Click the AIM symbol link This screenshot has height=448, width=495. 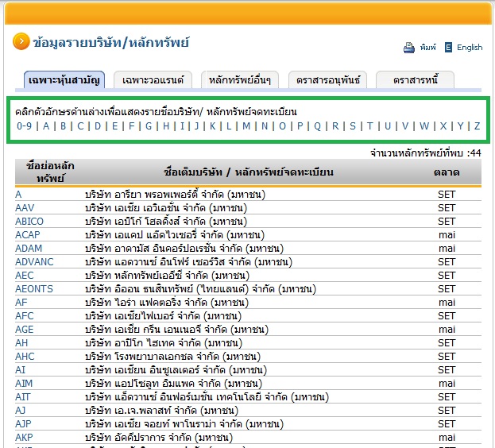(x=24, y=384)
